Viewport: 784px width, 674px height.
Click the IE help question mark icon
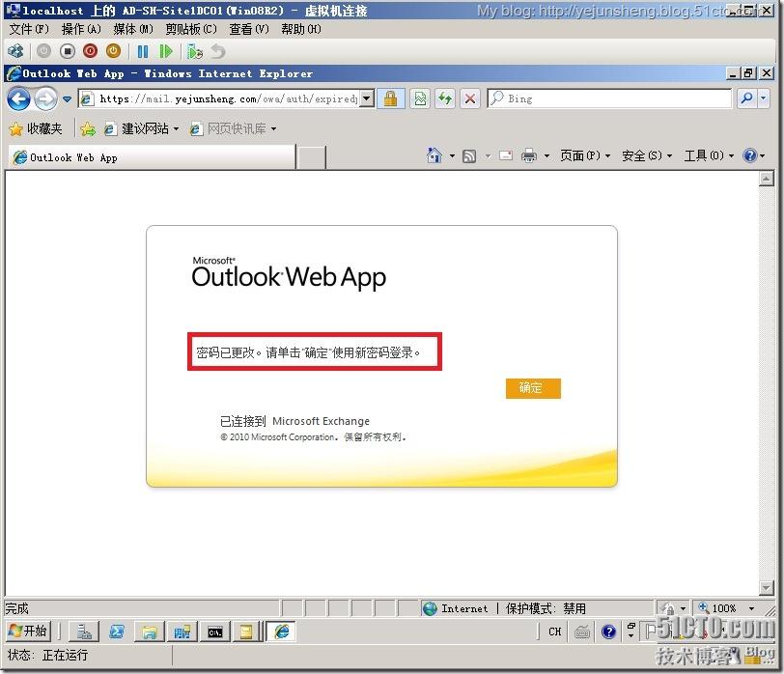pos(750,156)
